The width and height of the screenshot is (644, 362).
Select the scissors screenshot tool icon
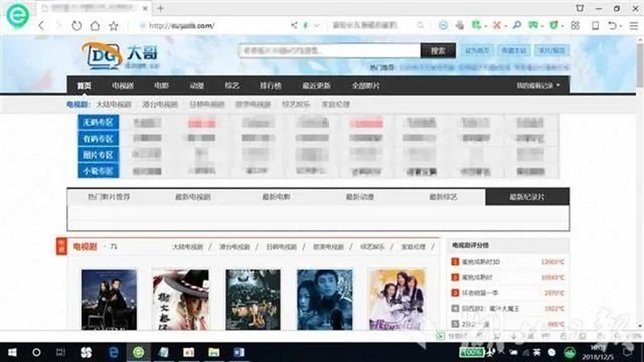497,25
